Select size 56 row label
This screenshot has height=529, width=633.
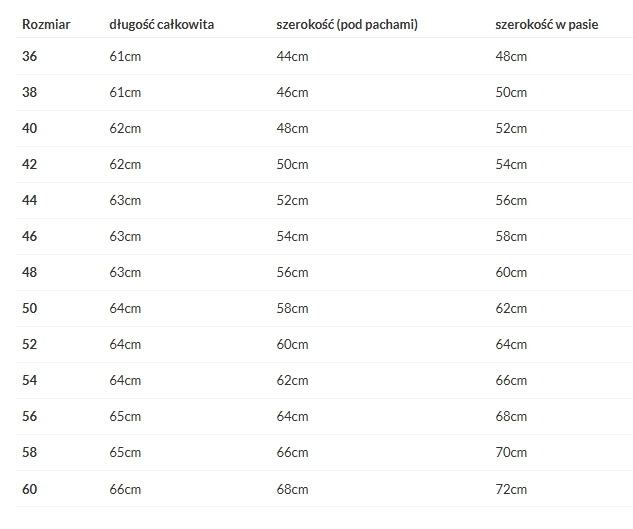pyautogui.click(x=29, y=416)
